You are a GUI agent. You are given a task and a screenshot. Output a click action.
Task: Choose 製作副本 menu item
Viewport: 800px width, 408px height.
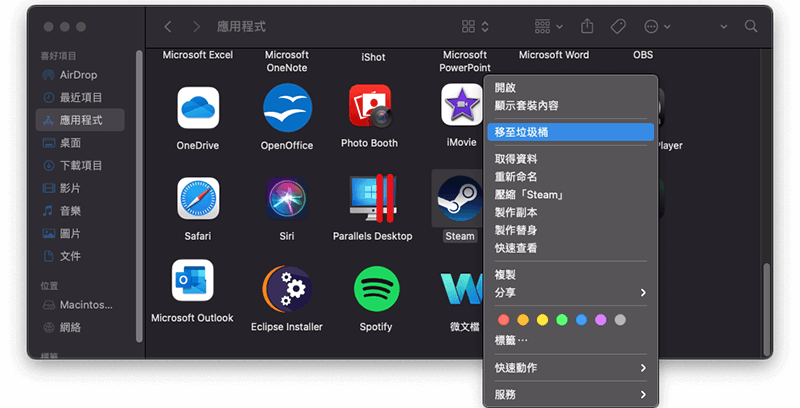point(570,213)
